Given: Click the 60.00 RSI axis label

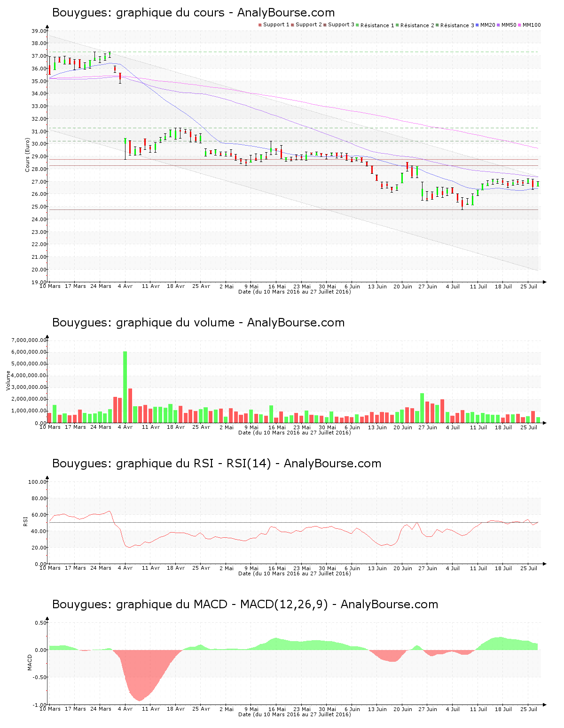Looking at the screenshot, I should pos(39,515).
